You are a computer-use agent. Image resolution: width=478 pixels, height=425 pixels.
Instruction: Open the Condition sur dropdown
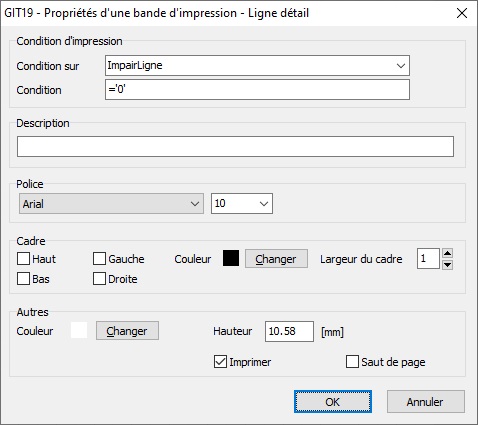click(401, 66)
